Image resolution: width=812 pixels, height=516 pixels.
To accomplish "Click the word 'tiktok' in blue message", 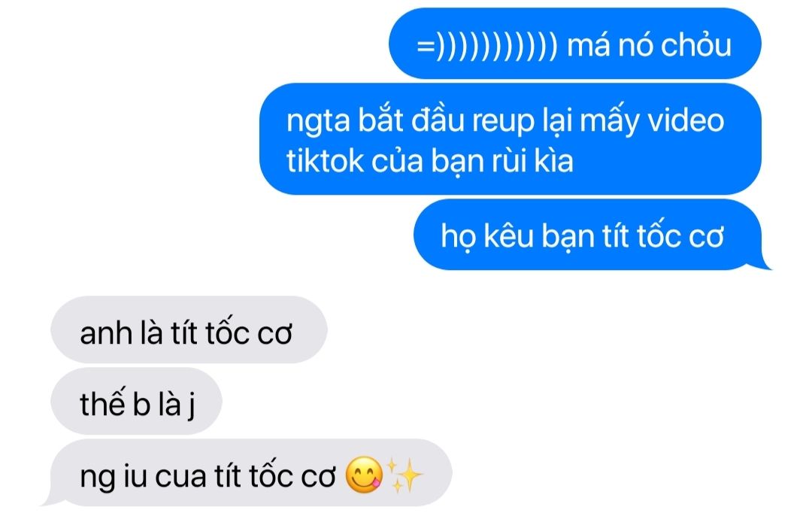I will [x=326, y=160].
